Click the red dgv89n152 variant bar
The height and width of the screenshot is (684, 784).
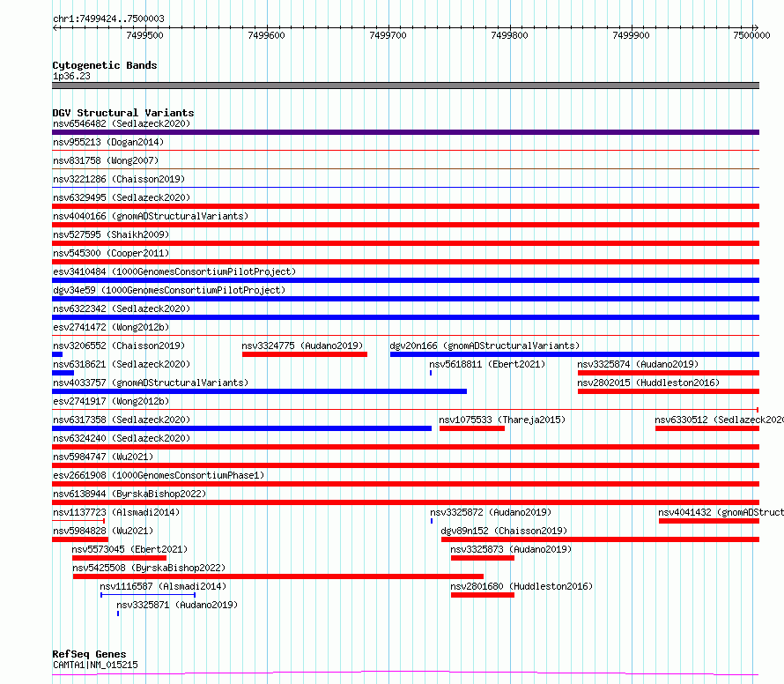(600, 539)
